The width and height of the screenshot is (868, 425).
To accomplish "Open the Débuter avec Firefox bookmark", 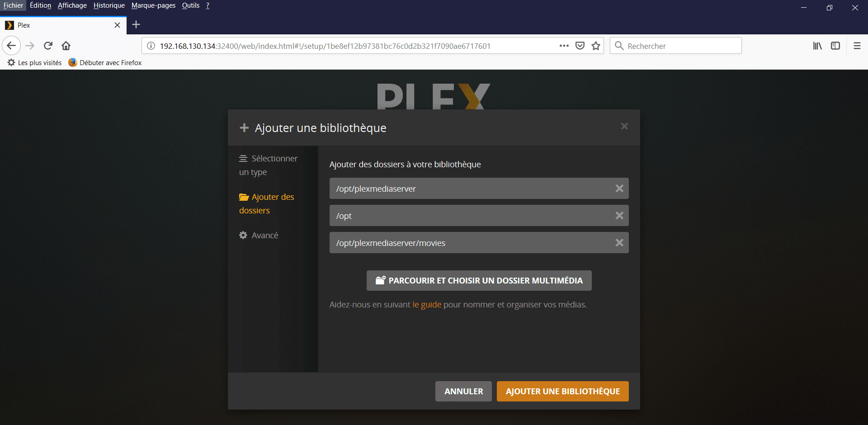I will pos(104,62).
